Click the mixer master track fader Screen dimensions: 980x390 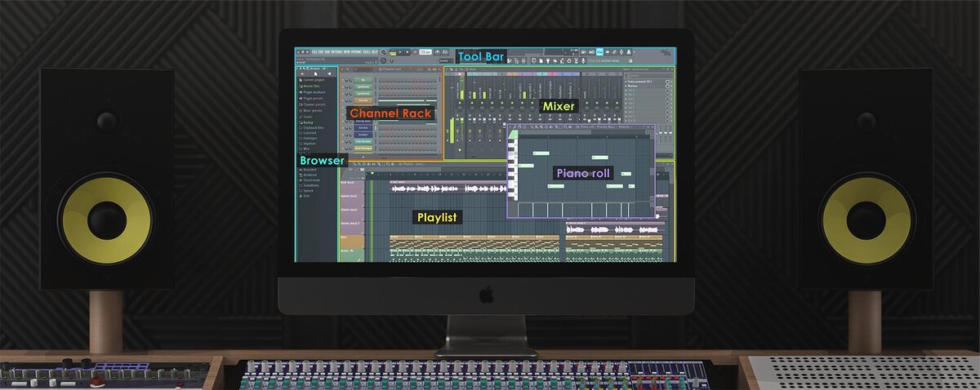point(462,120)
